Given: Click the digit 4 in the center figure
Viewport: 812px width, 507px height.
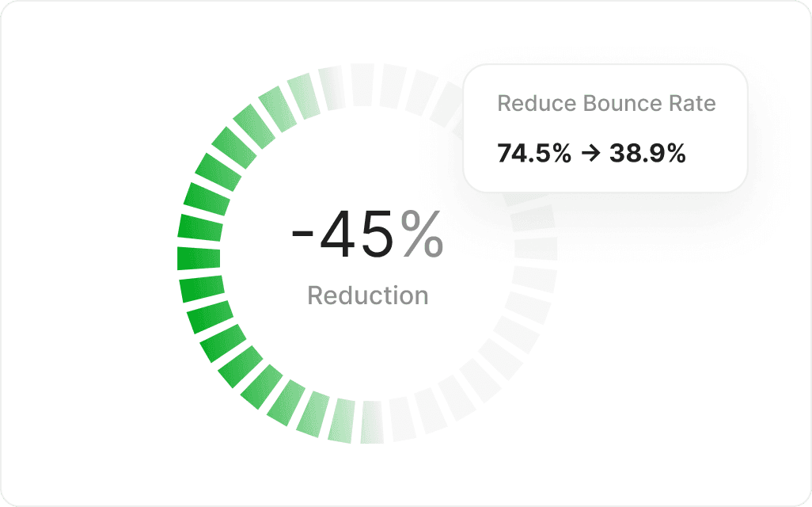Looking at the screenshot, I should [x=336, y=234].
